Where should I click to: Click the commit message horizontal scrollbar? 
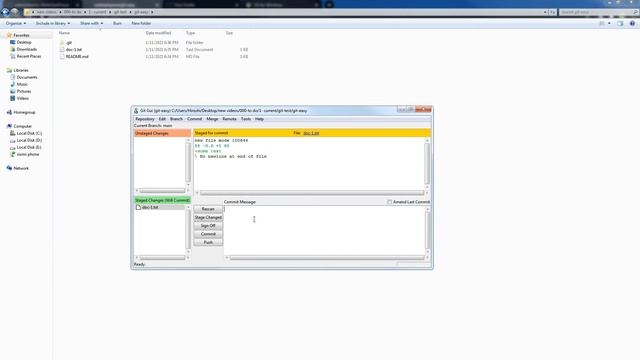coord(327,258)
